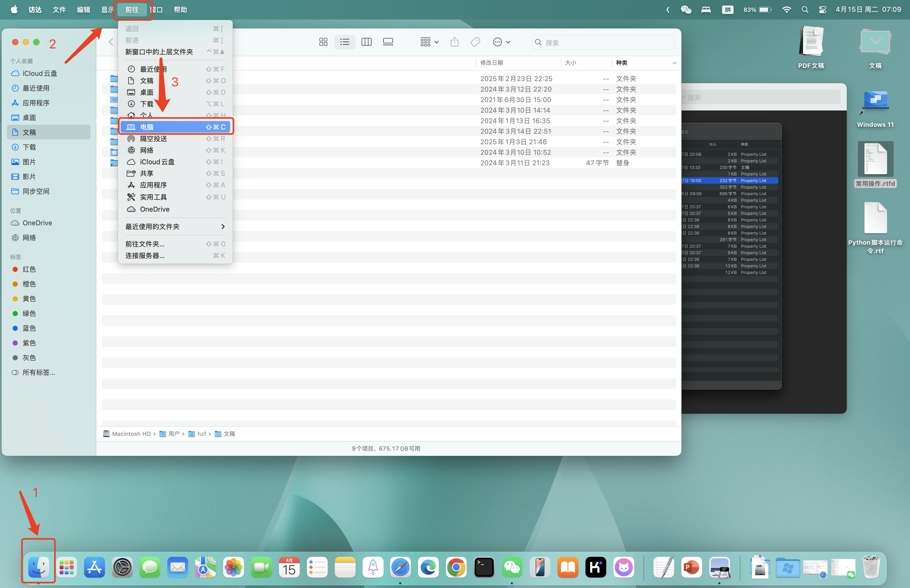This screenshot has height=588, width=910.
Task: Switch to column view in Finder toolbar
Action: pos(366,42)
